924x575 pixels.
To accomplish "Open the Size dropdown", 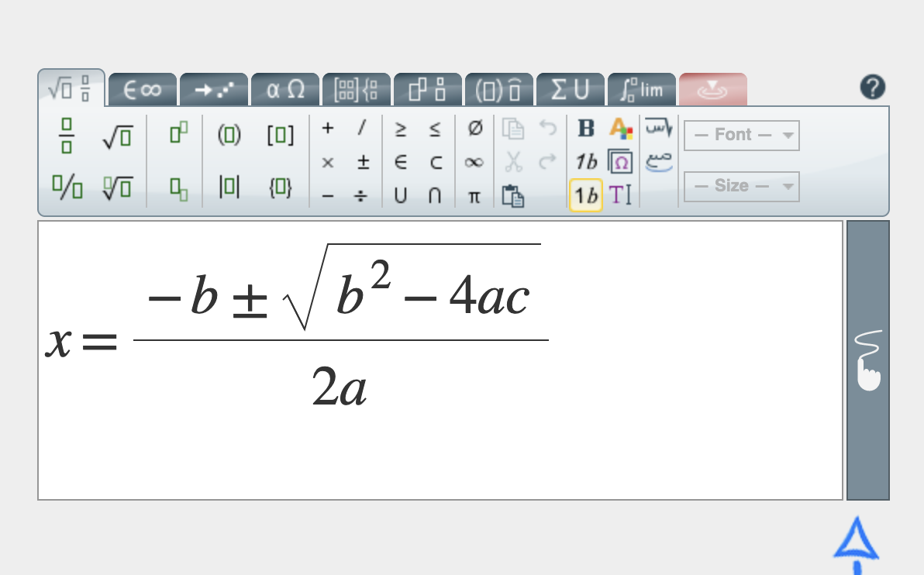I will point(741,187).
